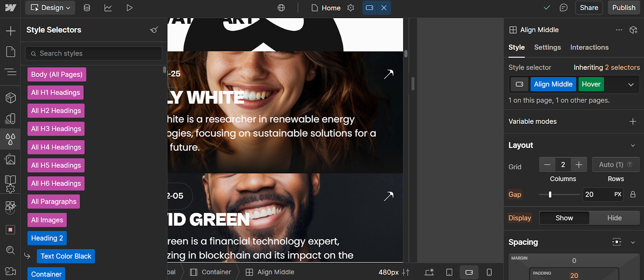Open the Navigator panel icon
The image size is (644, 280).
click(10, 72)
